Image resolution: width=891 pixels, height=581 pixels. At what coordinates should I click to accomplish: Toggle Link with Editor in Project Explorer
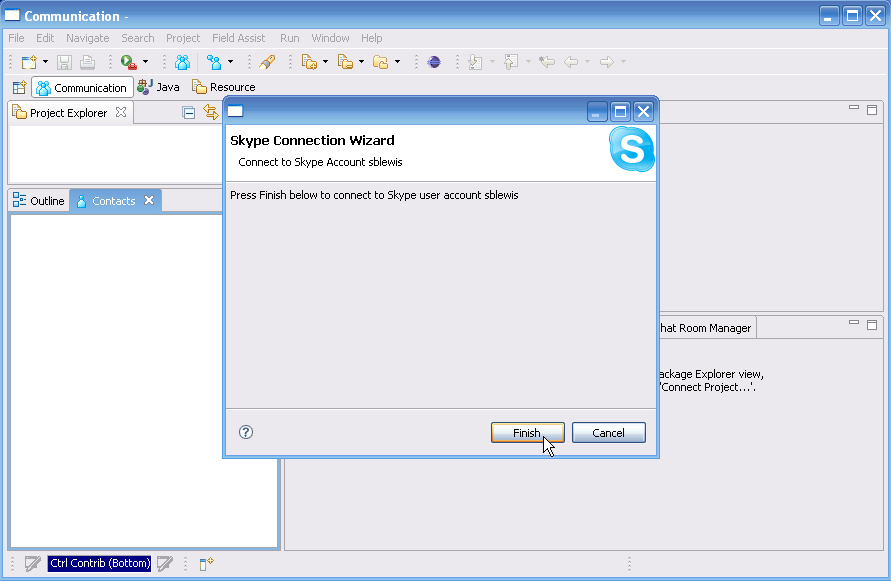(x=211, y=113)
